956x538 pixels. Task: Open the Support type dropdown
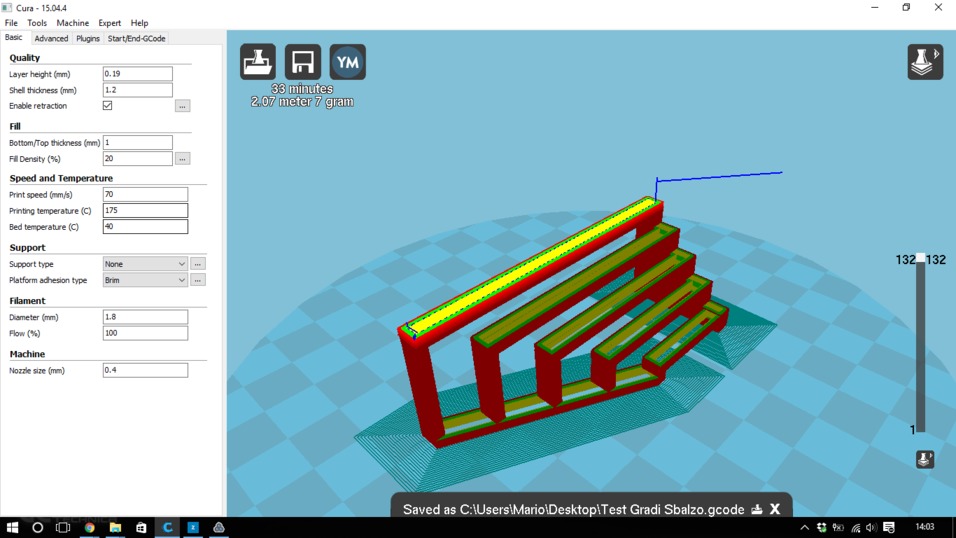(144, 264)
